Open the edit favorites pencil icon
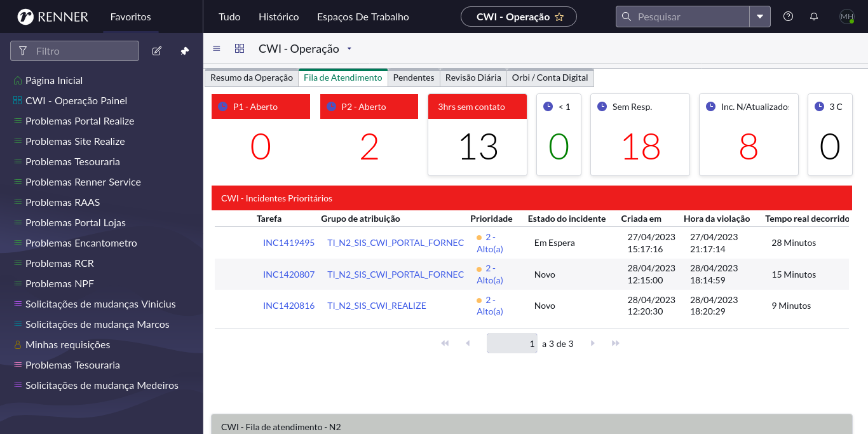This screenshot has height=434, width=868. pos(157,51)
